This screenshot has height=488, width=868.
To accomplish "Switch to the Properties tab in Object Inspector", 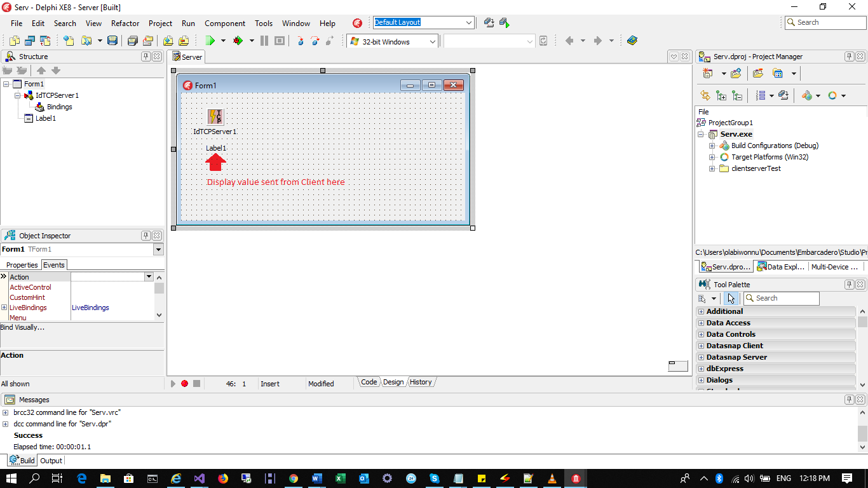I will click(22, 265).
